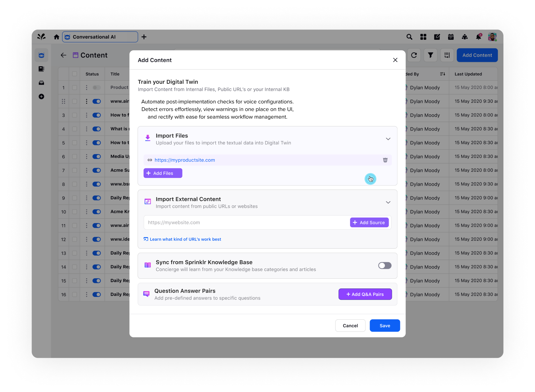Image resolution: width=535 pixels, height=392 pixels.
Task: Toggle status switch for row 4
Action: (x=96, y=129)
